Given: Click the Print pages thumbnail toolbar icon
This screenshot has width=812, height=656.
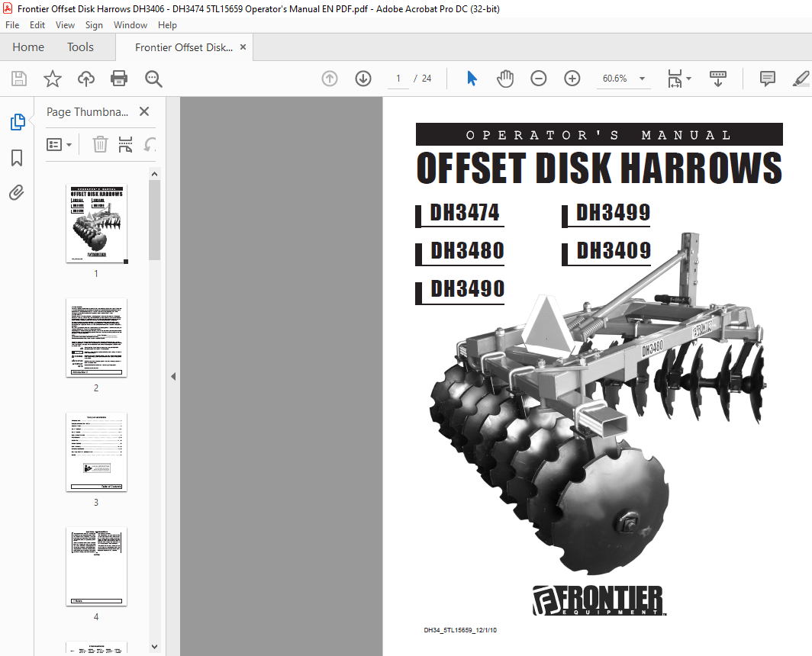Looking at the screenshot, I should 125,144.
